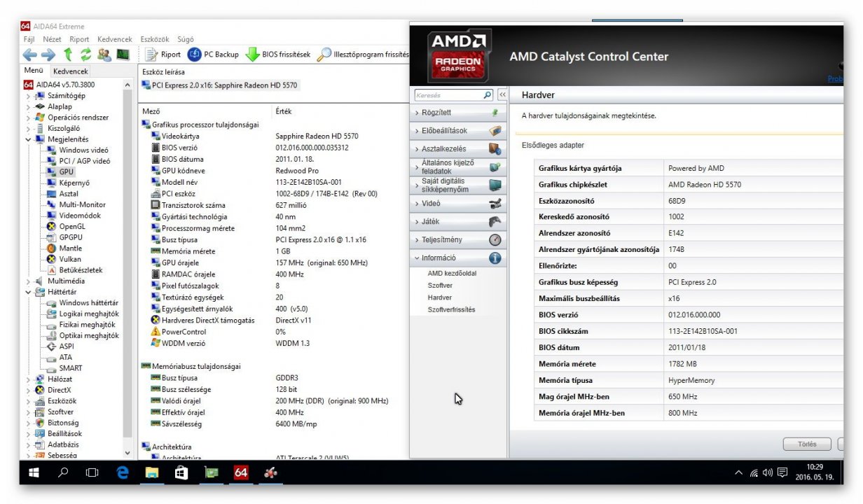863x504 pixels.
Task: Open File Explorer from the taskbar
Action: (x=152, y=473)
